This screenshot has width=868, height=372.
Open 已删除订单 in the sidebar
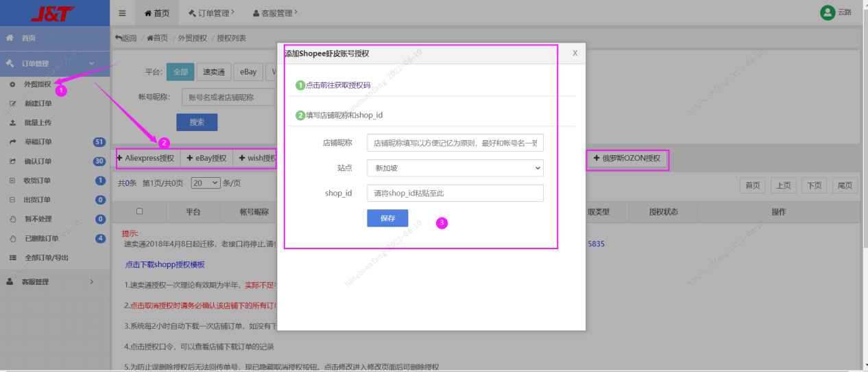[41, 238]
